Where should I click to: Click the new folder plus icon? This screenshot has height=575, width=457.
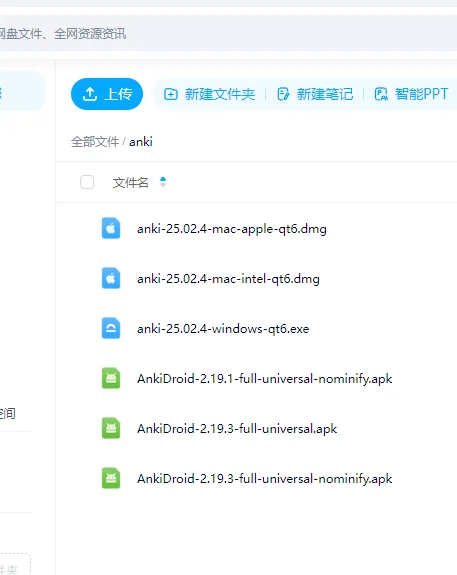[171, 94]
